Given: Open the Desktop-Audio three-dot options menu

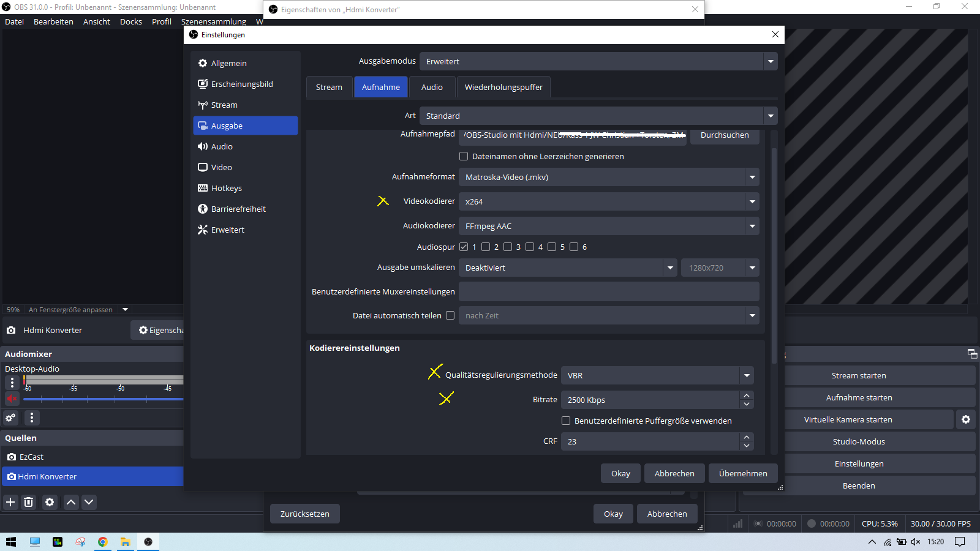Looking at the screenshot, I should [x=12, y=382].
